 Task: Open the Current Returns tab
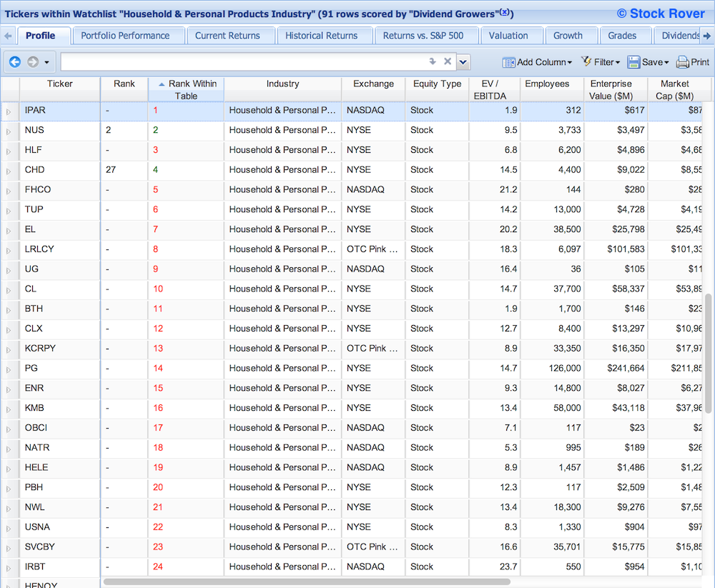(x=231, y=36)
